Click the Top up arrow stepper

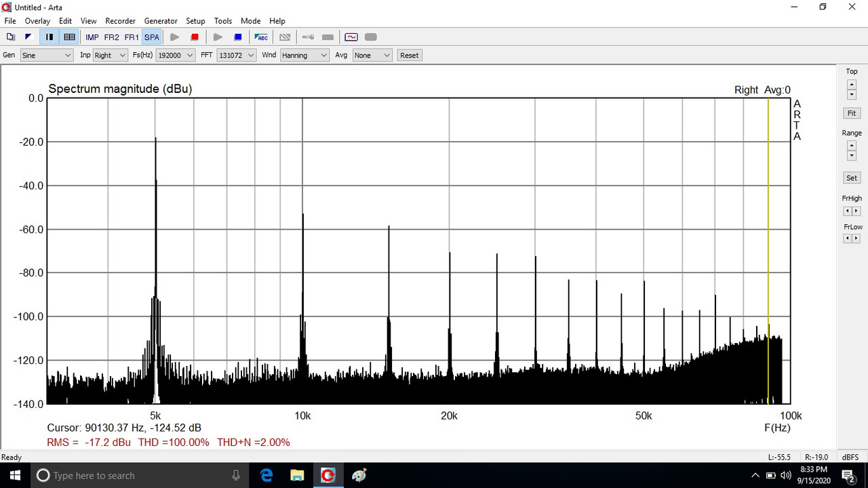click(852, 85)
